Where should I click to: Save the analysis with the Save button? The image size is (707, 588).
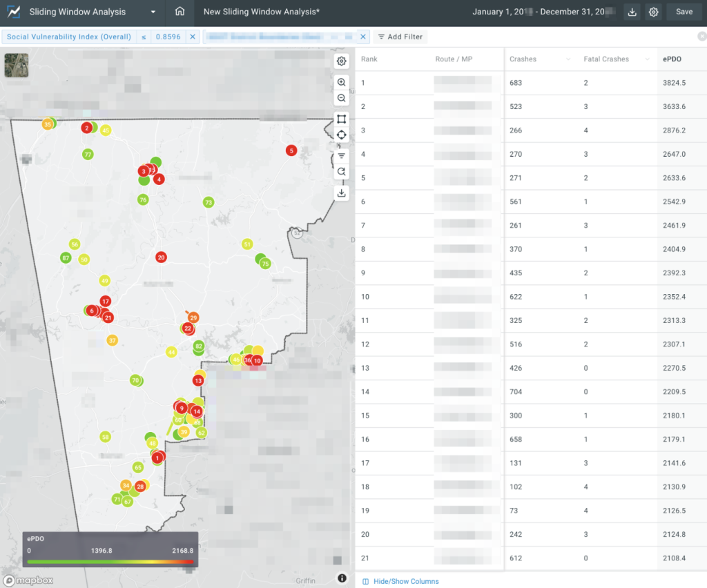click(684, 12)
